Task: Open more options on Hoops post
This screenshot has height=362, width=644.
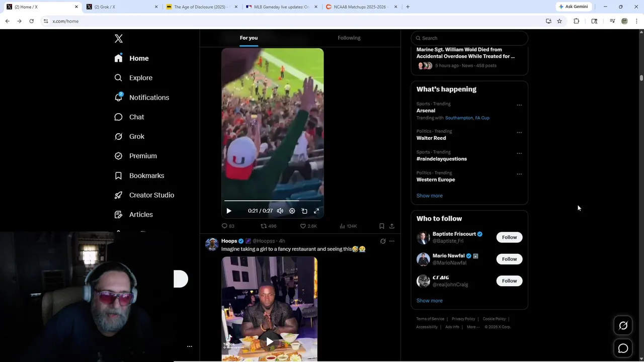Action: [x=392, y=241]
